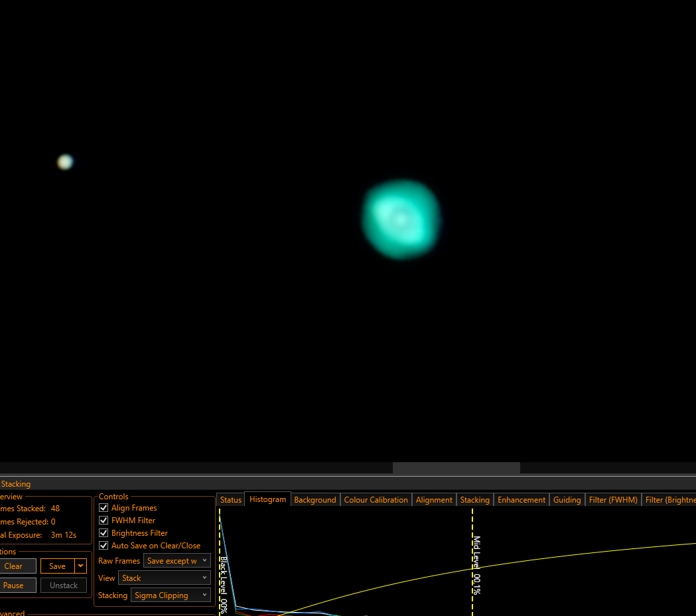Open the View dropdown showing Stack

point(165,578)
